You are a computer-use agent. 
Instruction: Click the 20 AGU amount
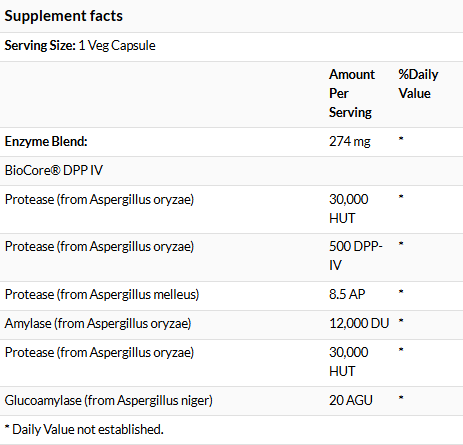[x=351, y=400]
